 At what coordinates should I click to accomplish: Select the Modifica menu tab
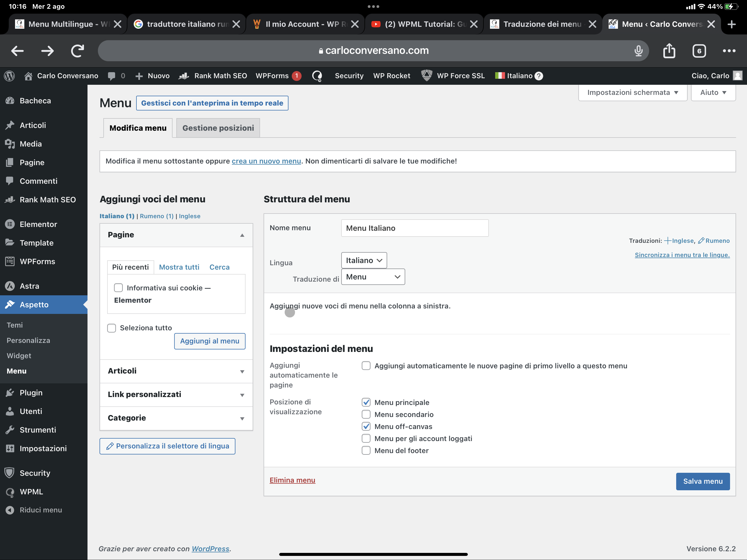[138, 128]
